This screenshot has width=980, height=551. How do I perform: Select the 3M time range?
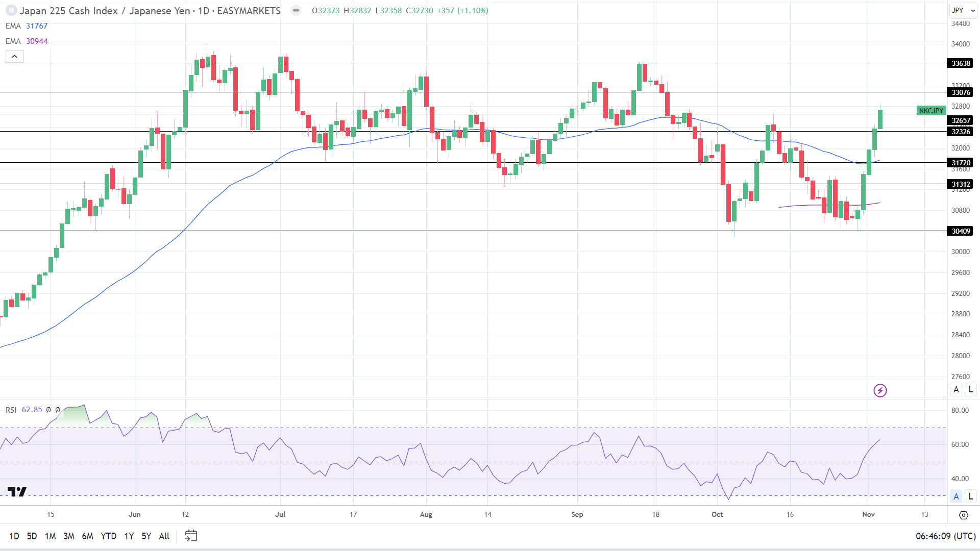pos(69,536)
